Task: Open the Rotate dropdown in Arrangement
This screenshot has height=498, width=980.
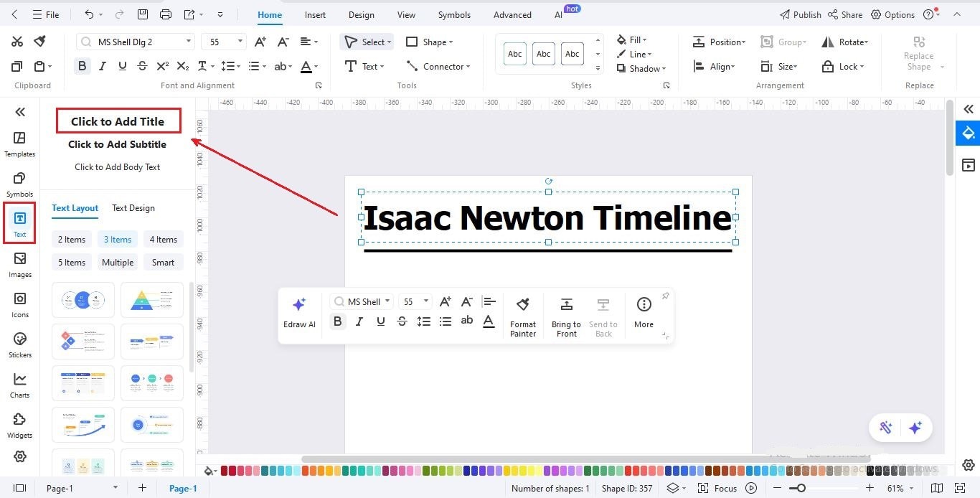Action: [x=847, y=42]
